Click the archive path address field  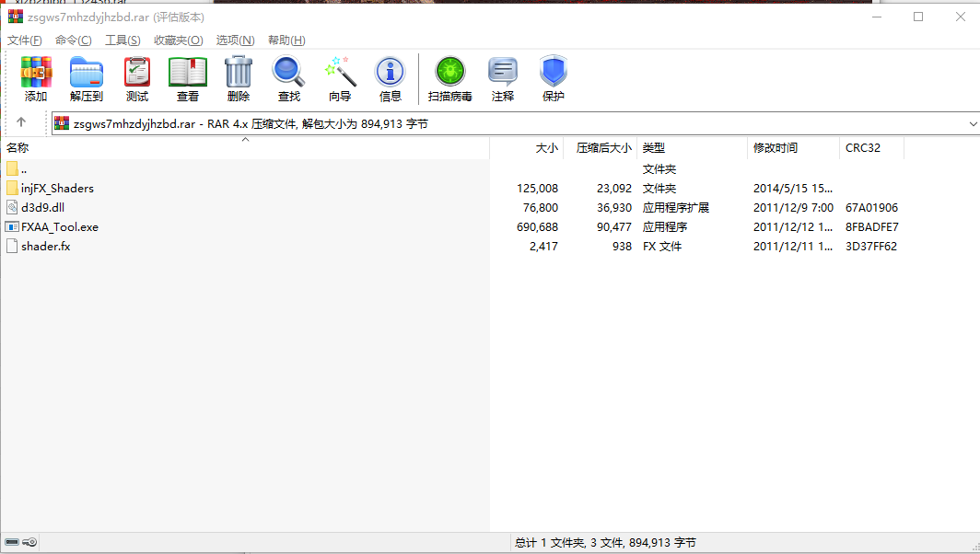(x=516, y=123)
